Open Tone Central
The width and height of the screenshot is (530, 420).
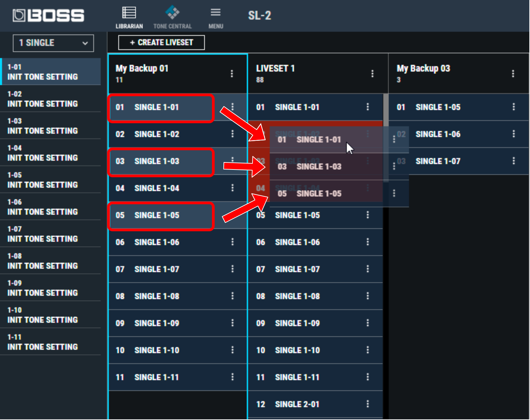172,18
